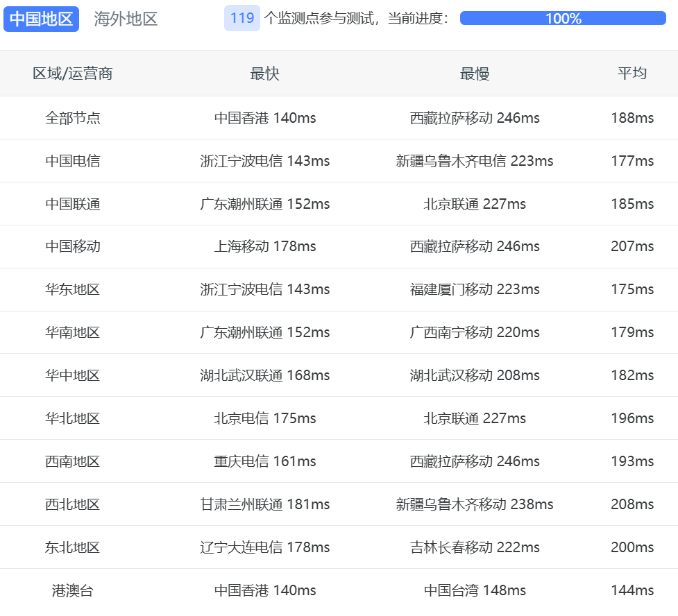Select the 中国电信 row label
This screenshot has width=678, height=616.
73,161
